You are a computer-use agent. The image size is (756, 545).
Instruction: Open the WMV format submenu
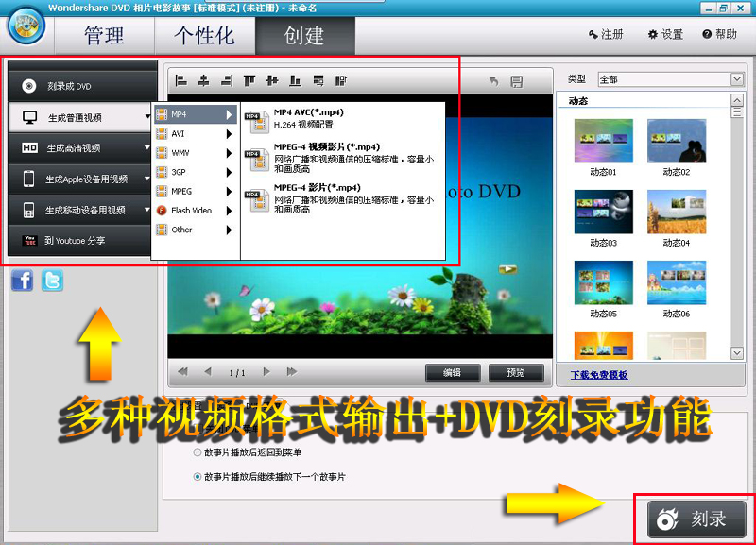tap(196, 153)
